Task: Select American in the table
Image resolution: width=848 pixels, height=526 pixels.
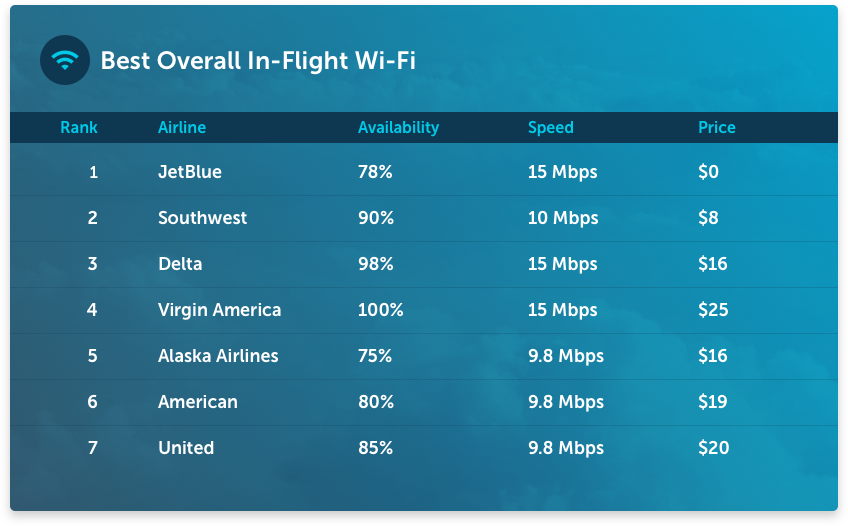Action: point(198,402)
